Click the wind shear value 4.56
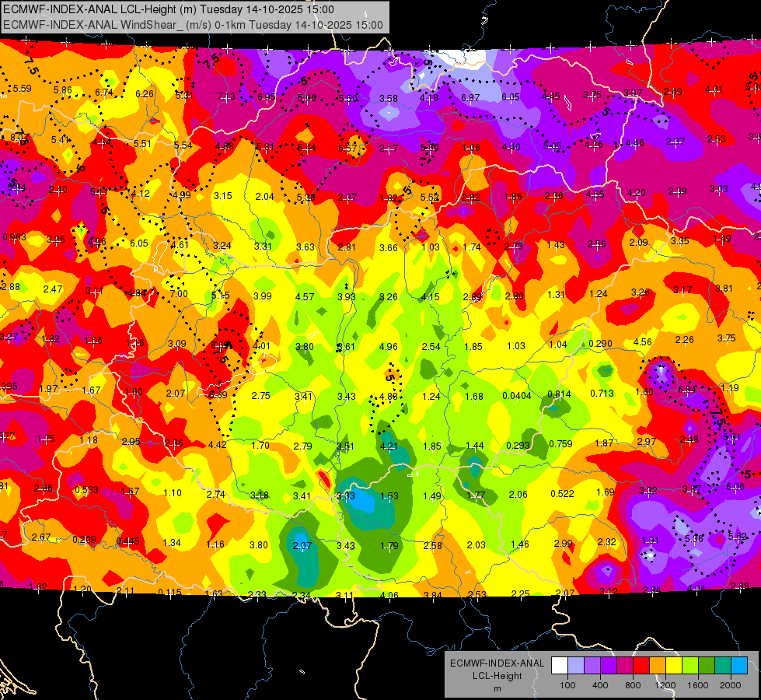Image resolution: width=761 pixels, height=700 pixels. [x=643, y=342]
